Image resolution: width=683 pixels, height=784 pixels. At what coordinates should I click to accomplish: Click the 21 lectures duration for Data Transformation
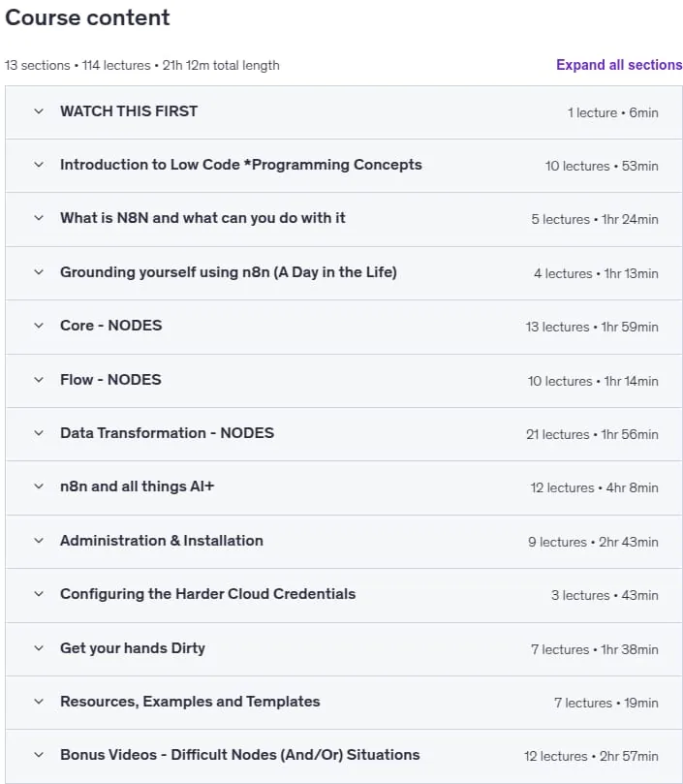coord(592,434)
